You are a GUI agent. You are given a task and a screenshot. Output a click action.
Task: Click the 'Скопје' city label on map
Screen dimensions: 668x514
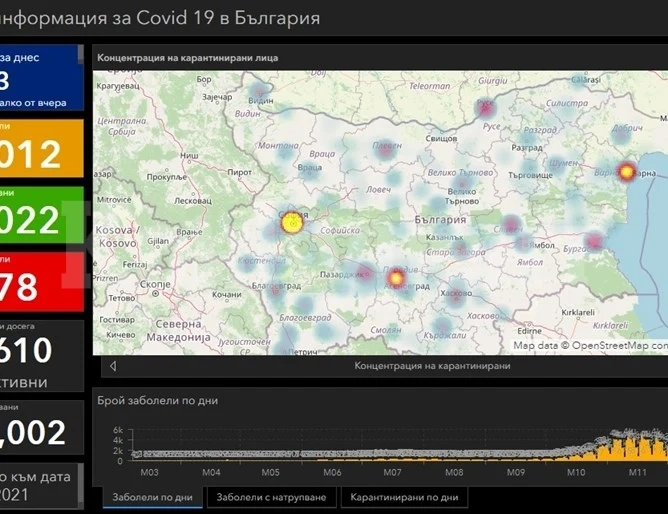155,284
